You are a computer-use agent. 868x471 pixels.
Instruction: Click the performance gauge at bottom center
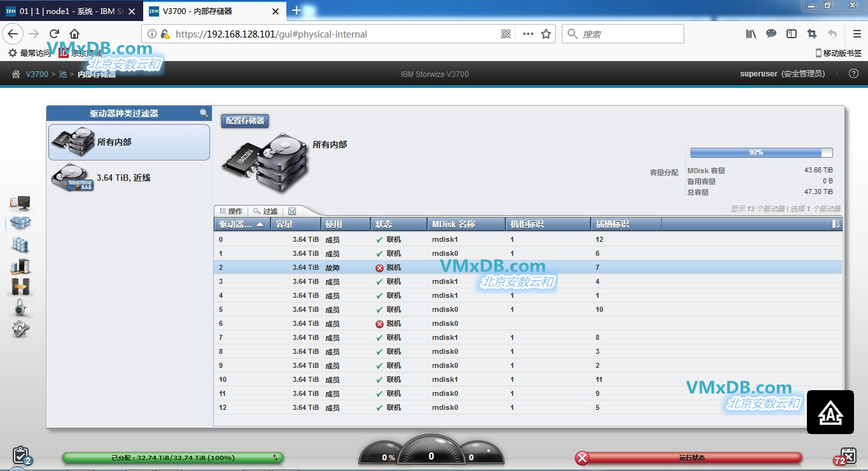431,451
